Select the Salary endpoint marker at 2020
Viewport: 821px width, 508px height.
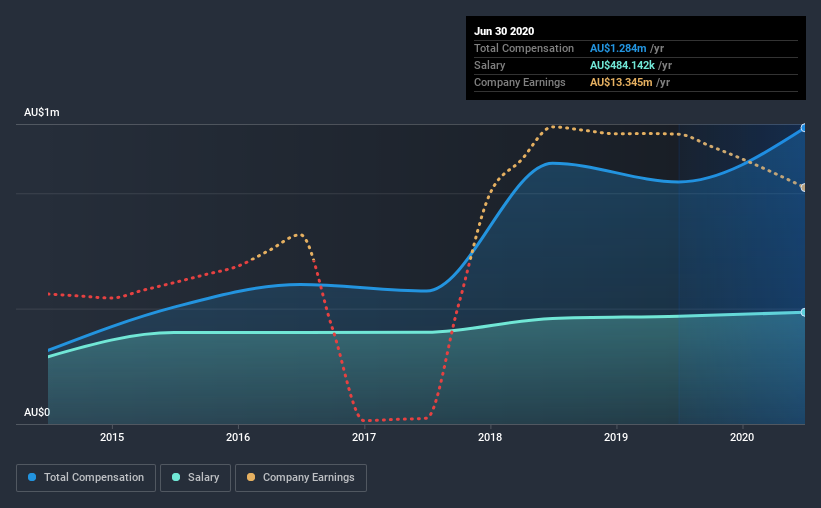coord(804,312)
